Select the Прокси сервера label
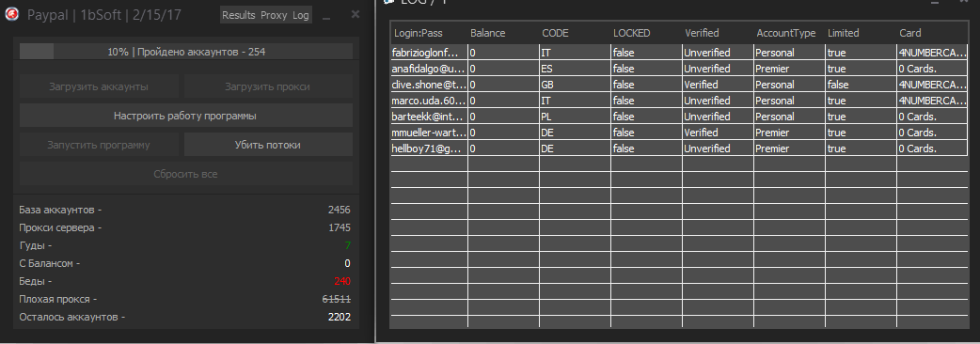The width and height of the screenshot is (980, 344). coord(60,227)
